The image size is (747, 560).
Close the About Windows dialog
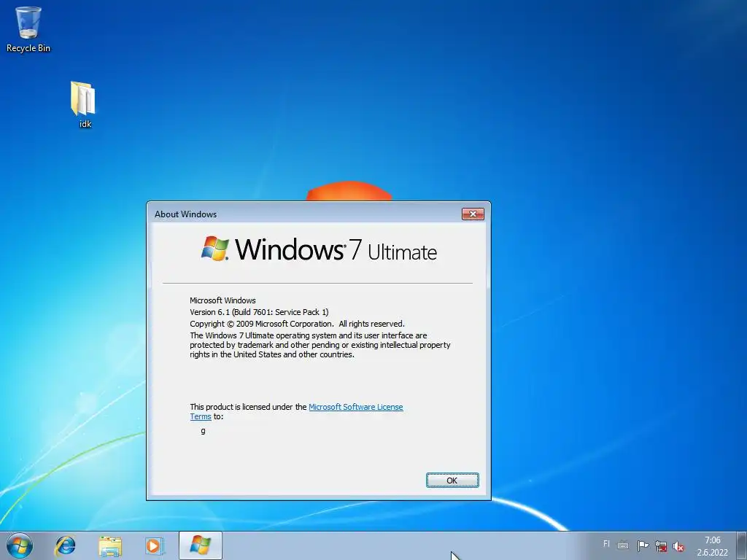pyautogui.click(x=473, y=214)
